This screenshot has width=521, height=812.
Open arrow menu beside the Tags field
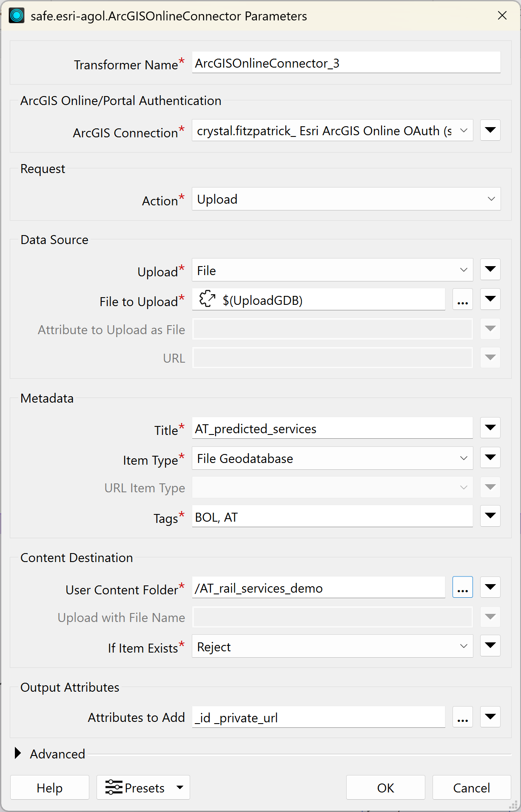pyautogui.click(x=490, y=516)
